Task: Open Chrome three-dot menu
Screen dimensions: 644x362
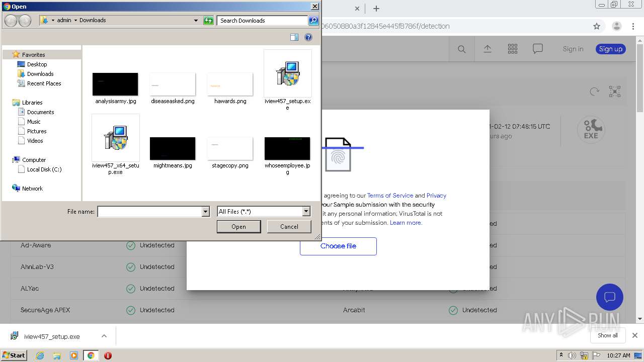Action: [634, 26]
